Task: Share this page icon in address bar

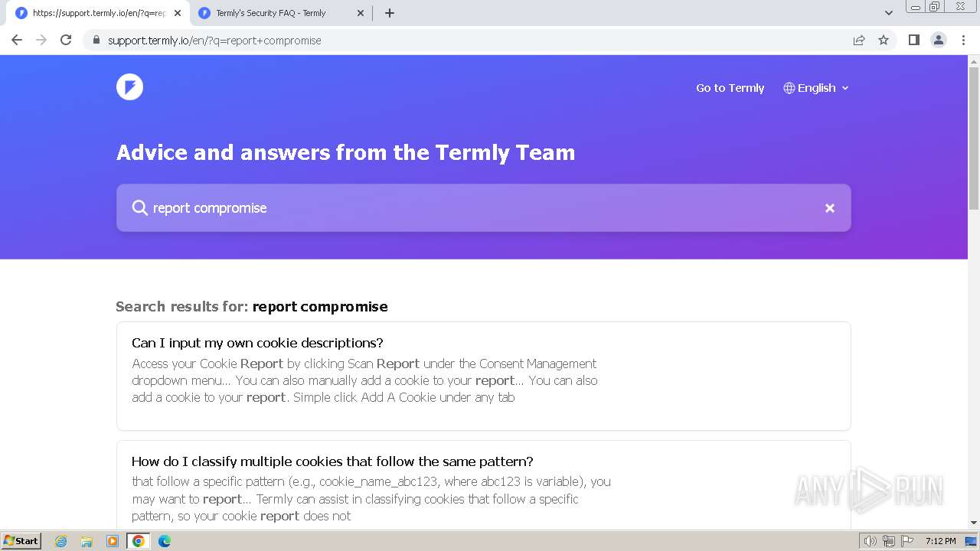Action: [x=859, y=40]
